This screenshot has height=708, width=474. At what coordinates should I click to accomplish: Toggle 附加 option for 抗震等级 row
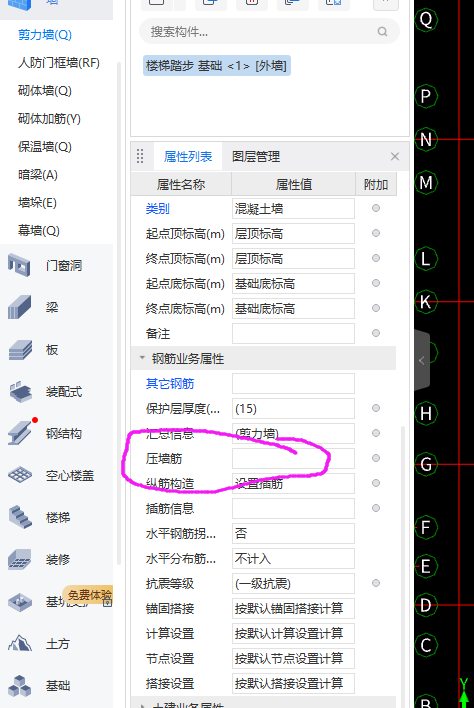376,583
